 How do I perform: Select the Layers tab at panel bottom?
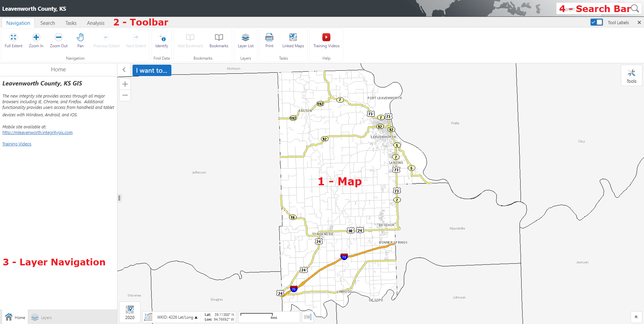pyautogui.click(x=41, y=317)
